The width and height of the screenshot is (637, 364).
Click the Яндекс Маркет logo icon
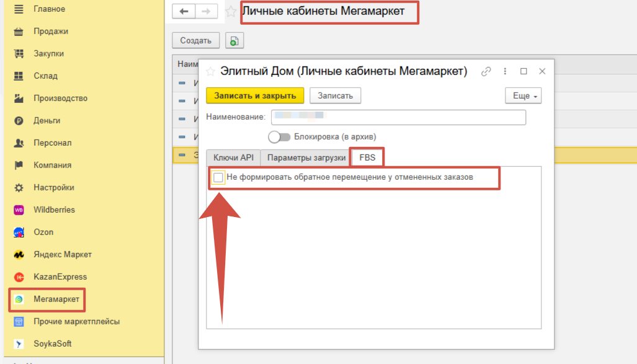point(19,255)
